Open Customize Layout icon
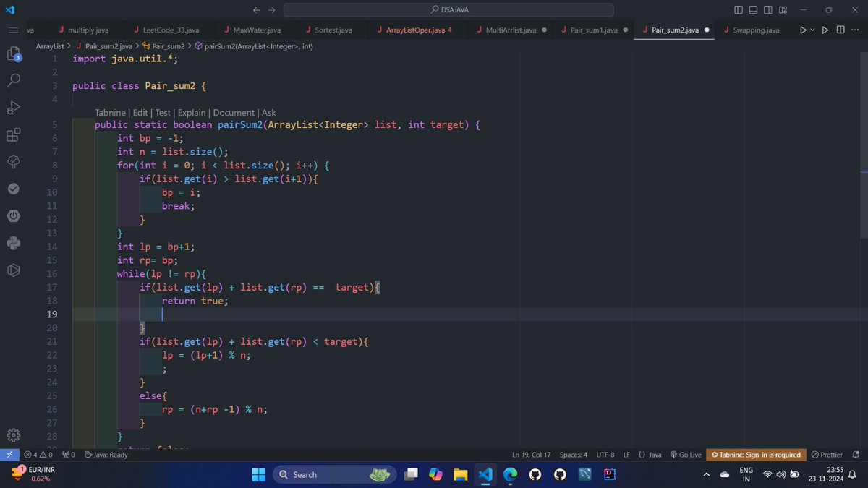The image size is (868, 488). tap(783, 10)
